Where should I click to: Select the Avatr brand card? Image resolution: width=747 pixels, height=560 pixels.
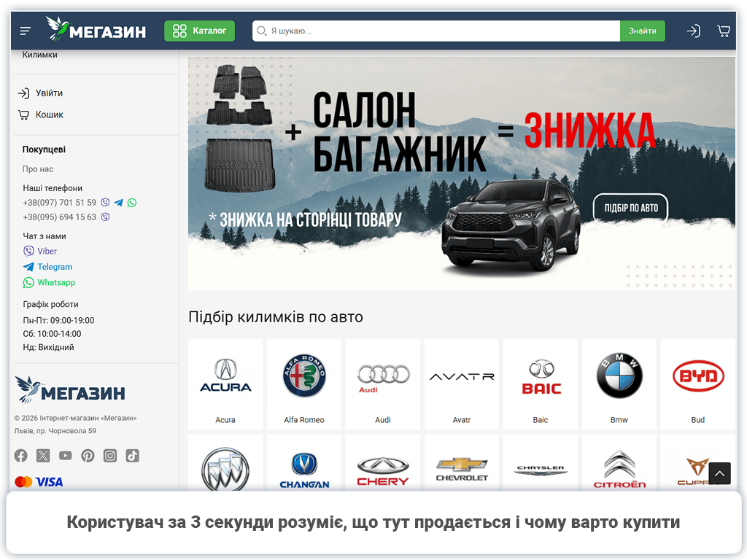coord(462,384)
